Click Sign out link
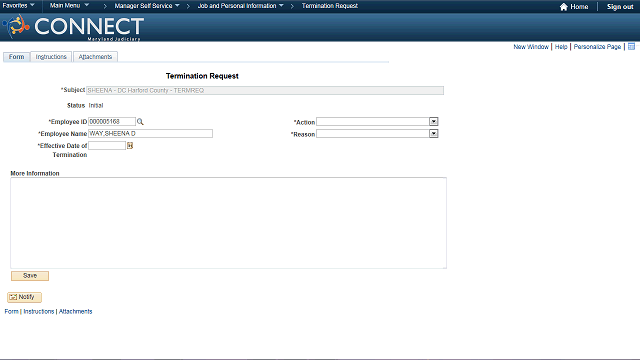Viewport: 640px width, 360px height. click(620, 7)
